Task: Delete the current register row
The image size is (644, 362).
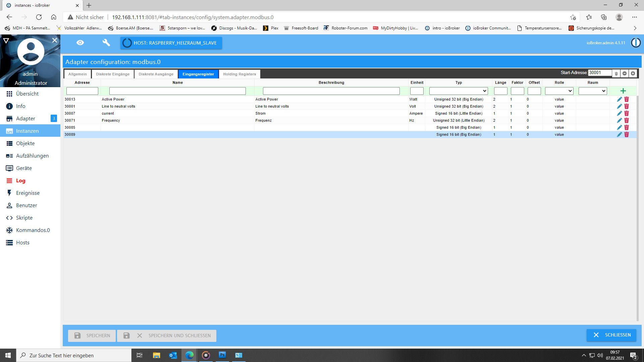Action: (626, 113)
